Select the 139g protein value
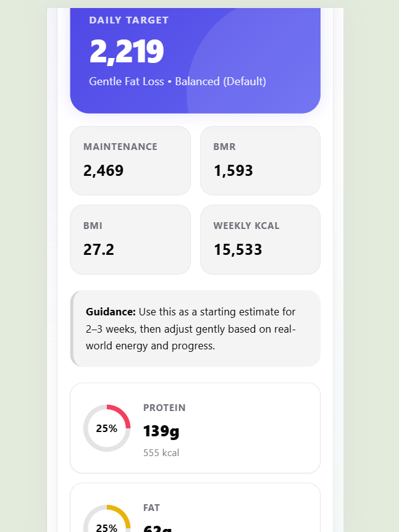The height and width of the screenshot is (532, 399). 161,431
